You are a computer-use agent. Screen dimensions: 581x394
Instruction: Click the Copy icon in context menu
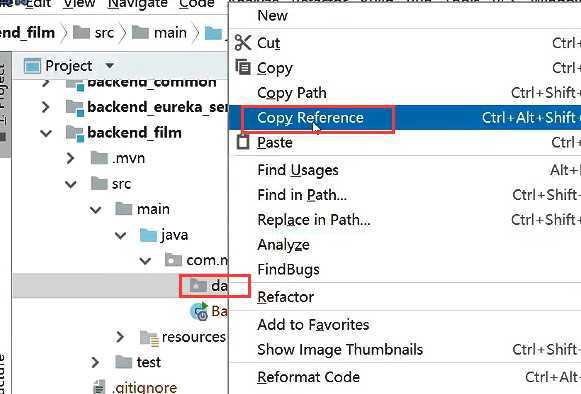click(243, 67)
